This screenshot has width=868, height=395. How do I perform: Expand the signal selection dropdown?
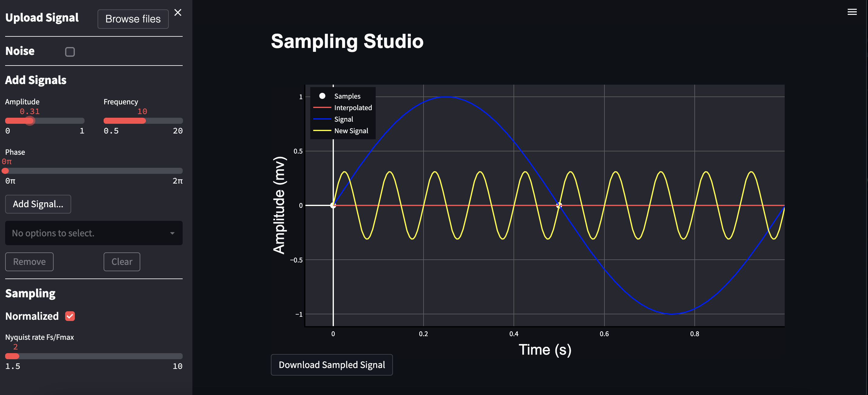point(94,233)
